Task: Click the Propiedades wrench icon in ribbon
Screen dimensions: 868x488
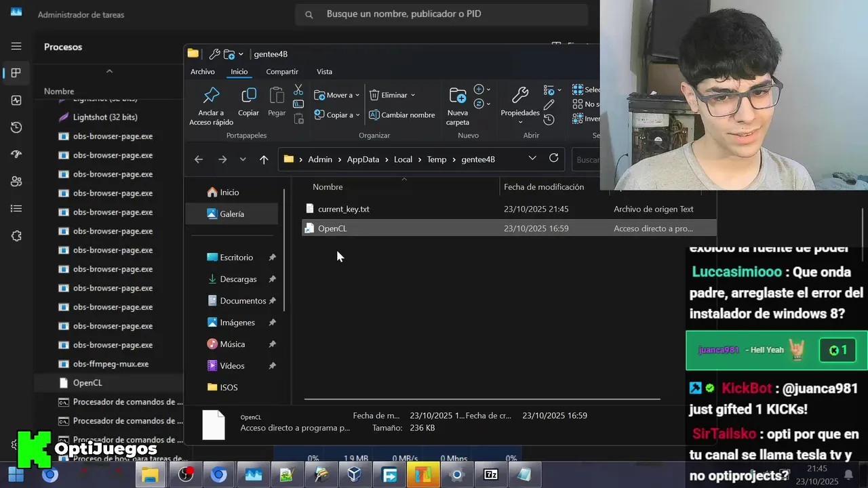Action: click(520, 95)
